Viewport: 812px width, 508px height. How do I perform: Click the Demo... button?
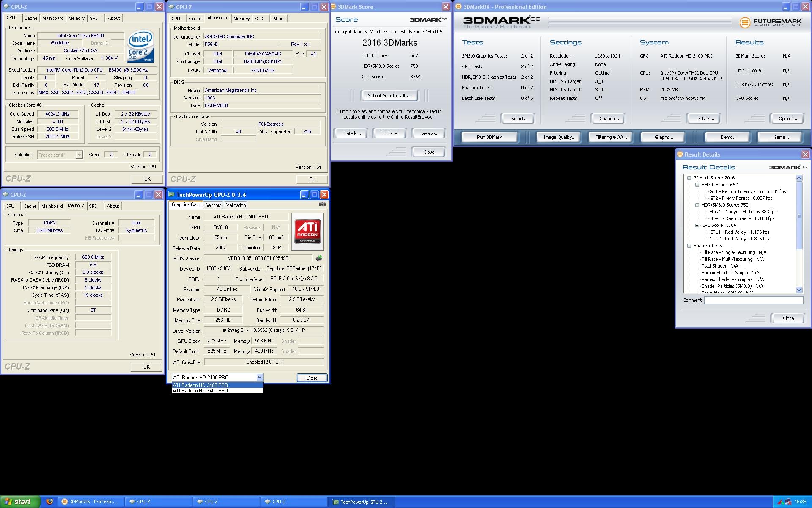(x=728, y=137)
